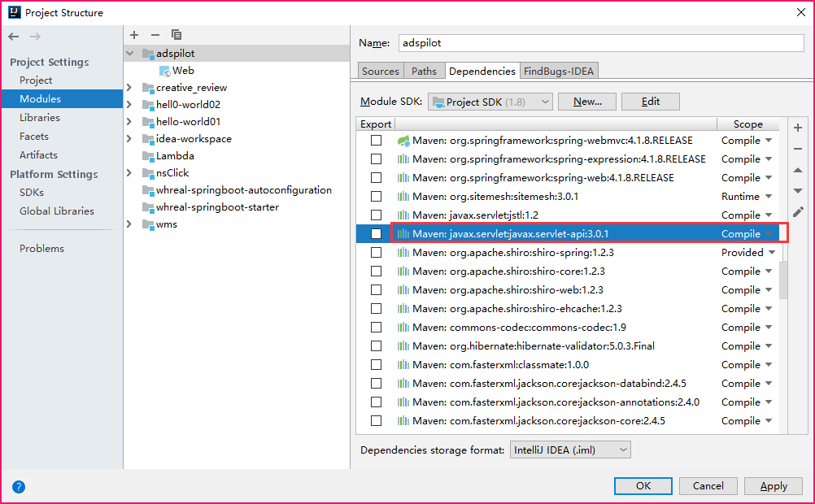Image resolution: width=815 pixels, height=504 pixels.
Task: Select the nsClick module
Action: point(172,173)
